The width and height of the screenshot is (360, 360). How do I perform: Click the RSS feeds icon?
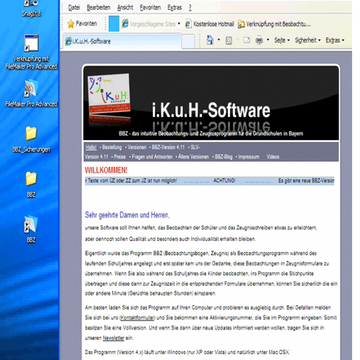229,40
